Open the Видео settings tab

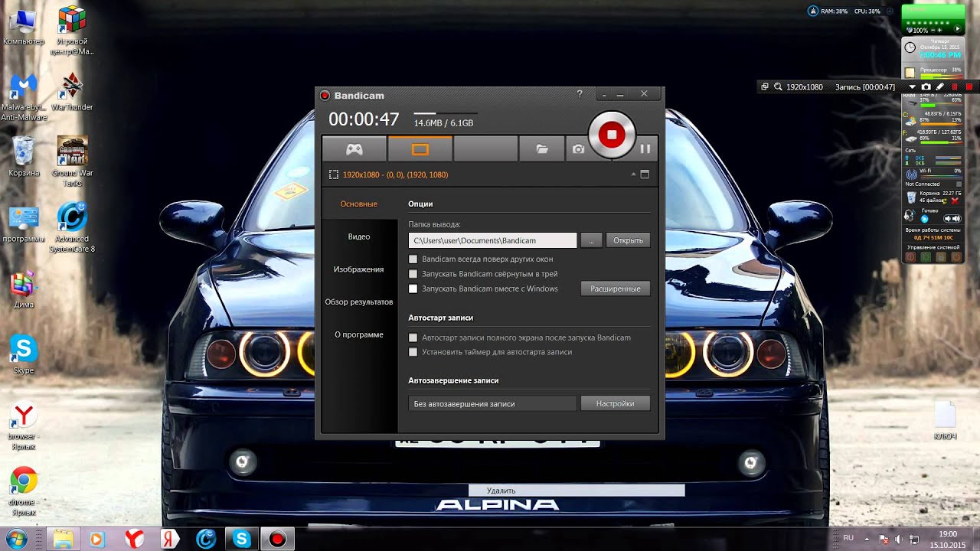[359, 236]
